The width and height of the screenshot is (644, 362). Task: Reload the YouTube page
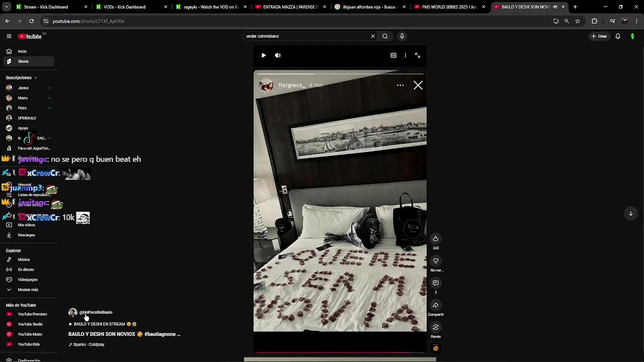[x=31, y=21]
